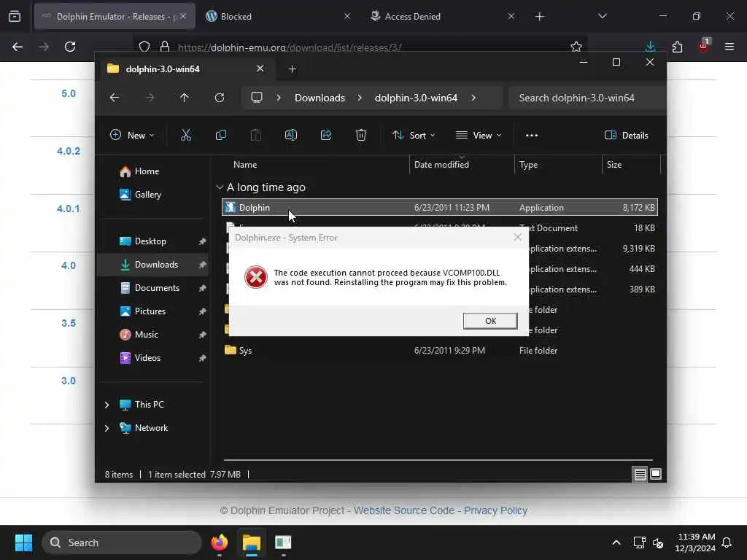Expand the This PC tree node
Viewport: 747px width, 560px height.
click(x=107, y=405)
